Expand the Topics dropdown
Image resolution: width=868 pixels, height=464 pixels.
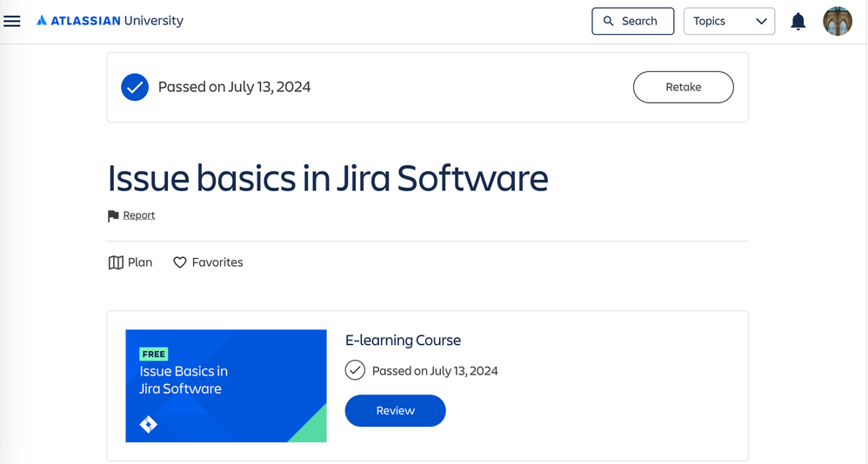click(x=729, y=21)
